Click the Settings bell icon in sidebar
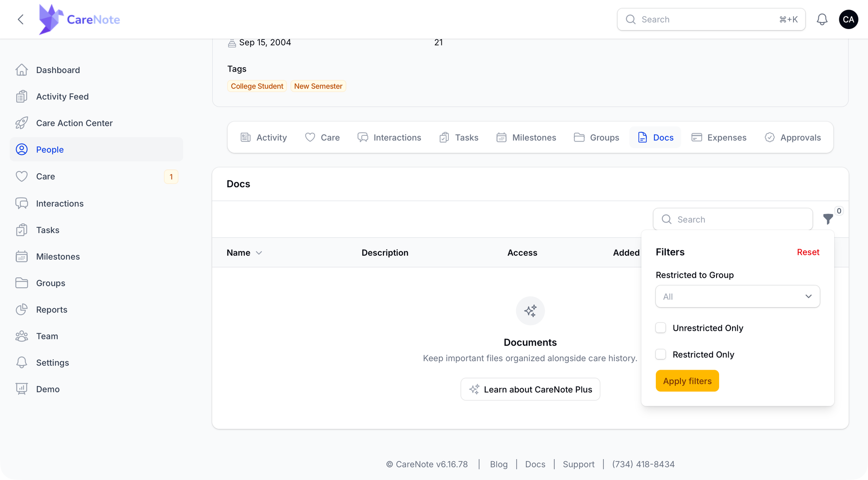The height and width of the screenshot is (480, 868). point(22,362)
